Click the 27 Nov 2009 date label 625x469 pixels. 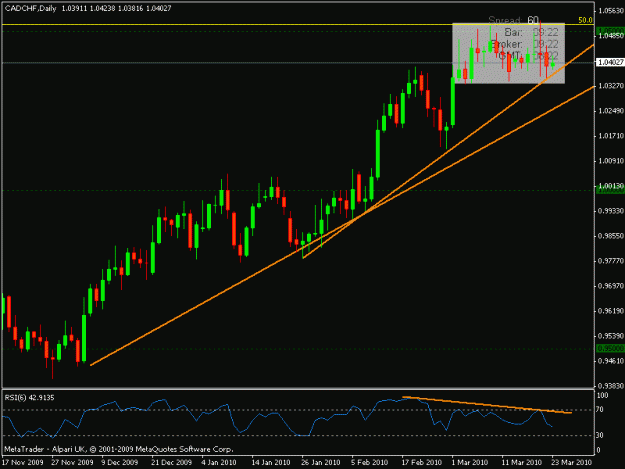[72, 463]
